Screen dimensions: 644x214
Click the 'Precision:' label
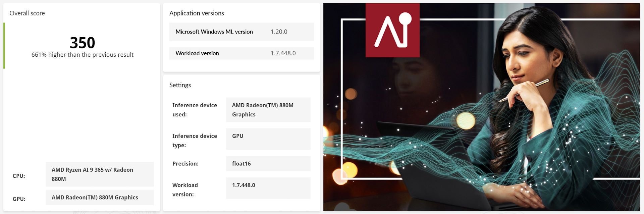coord(185,164)
